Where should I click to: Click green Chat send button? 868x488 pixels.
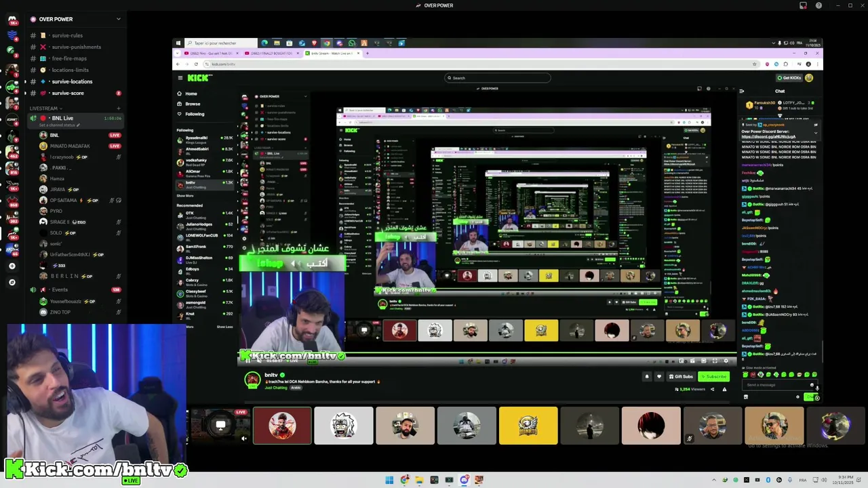[810, 397]
